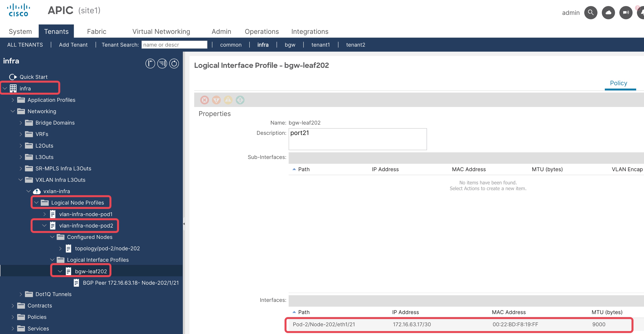
Task: Open the bgw tenant
Action: coord(290,45)
